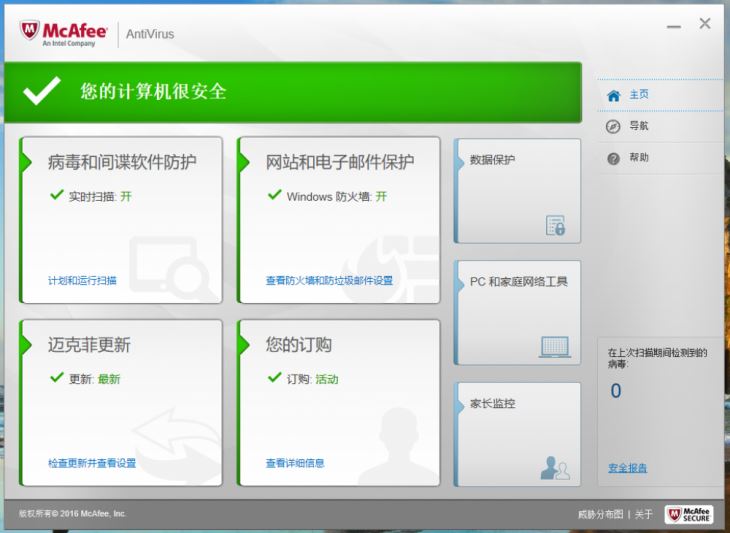Expand the 网站和电子邮件保护 panel arrow
This screenshot has width=730, height=533.
tap(245, 162)
